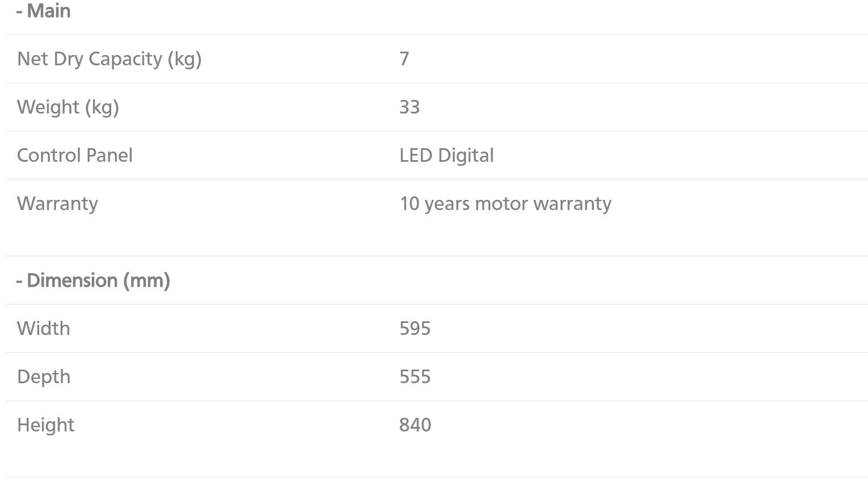Select the Depth row label
The image size is (868, 478).
coord(44,377)
